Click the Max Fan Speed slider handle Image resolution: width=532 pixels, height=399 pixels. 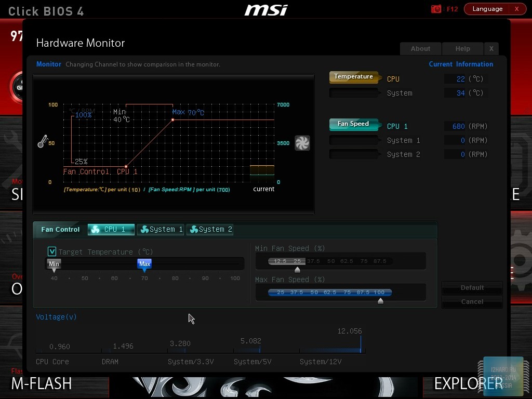click(380, 301)
